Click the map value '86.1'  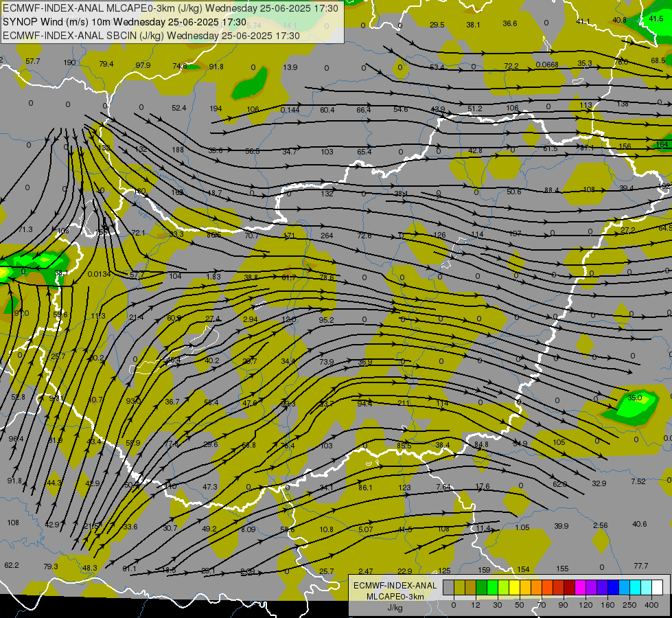[365, 488]
